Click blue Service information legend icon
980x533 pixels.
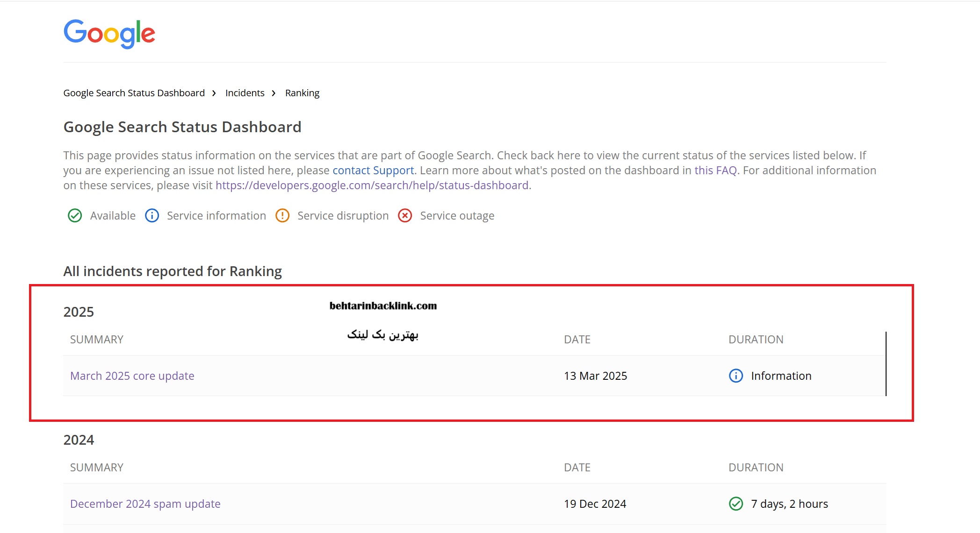(x=152, y=215)
